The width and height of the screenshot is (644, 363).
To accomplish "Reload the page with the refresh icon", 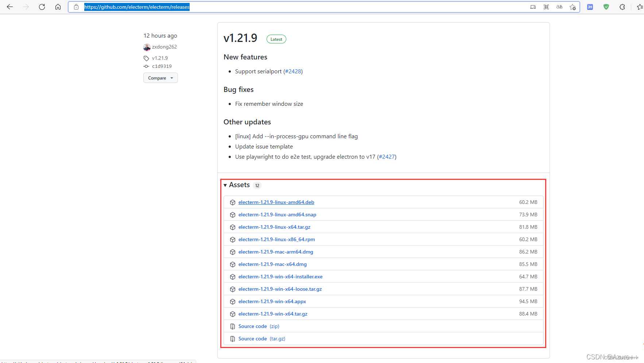I will pos(42,7).
